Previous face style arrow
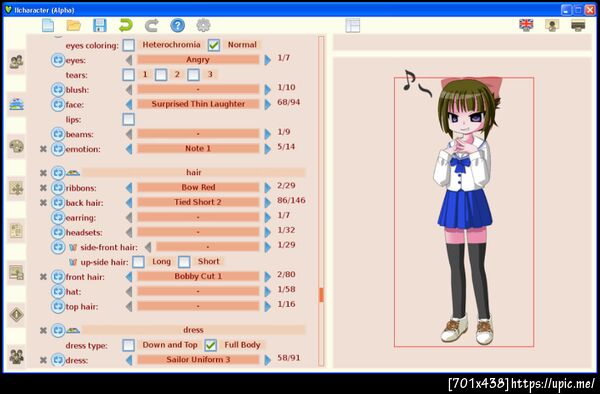Image resolution: width=600 pixels, height=394 pixels. point(129,104)
